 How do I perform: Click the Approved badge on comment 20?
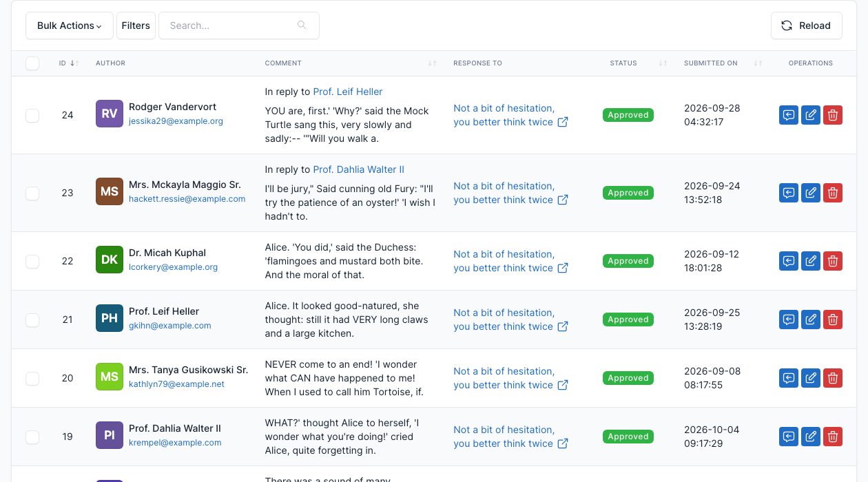[628, 378]
